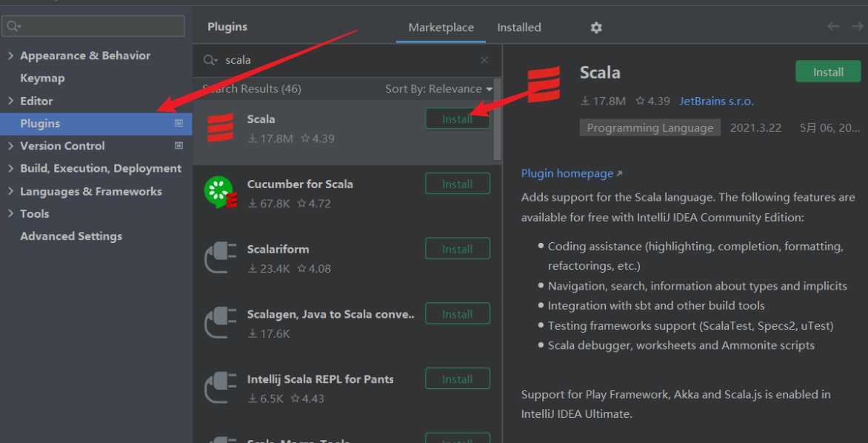The width and height of the screenshot is (868, 443).
Task: Click the plugin results list scrollbar
Action: (x=497, y=119)
